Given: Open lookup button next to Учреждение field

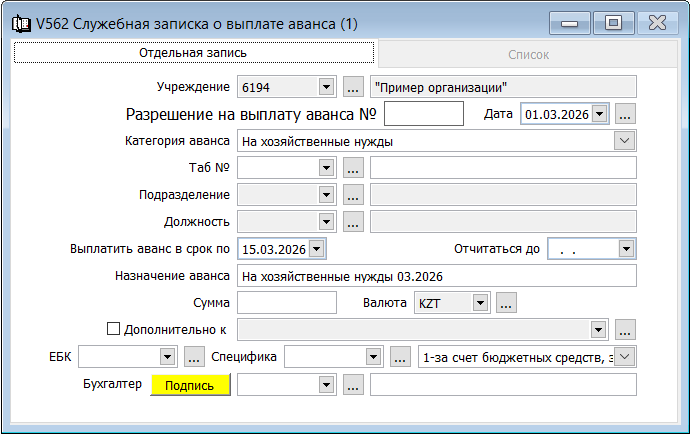Looking at the screenshot, I should click(352, 87).
